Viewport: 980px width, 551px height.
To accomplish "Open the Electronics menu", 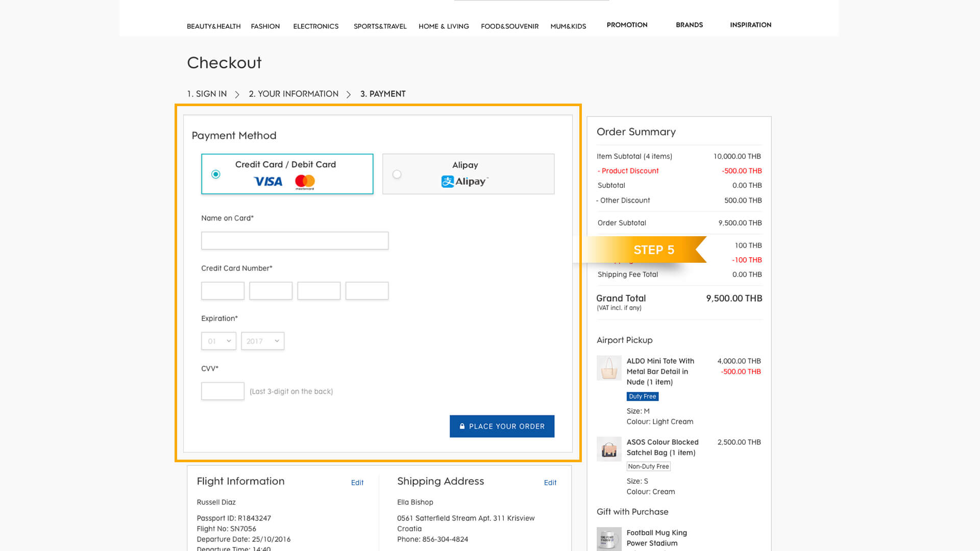I will click(x=316, y=26).
